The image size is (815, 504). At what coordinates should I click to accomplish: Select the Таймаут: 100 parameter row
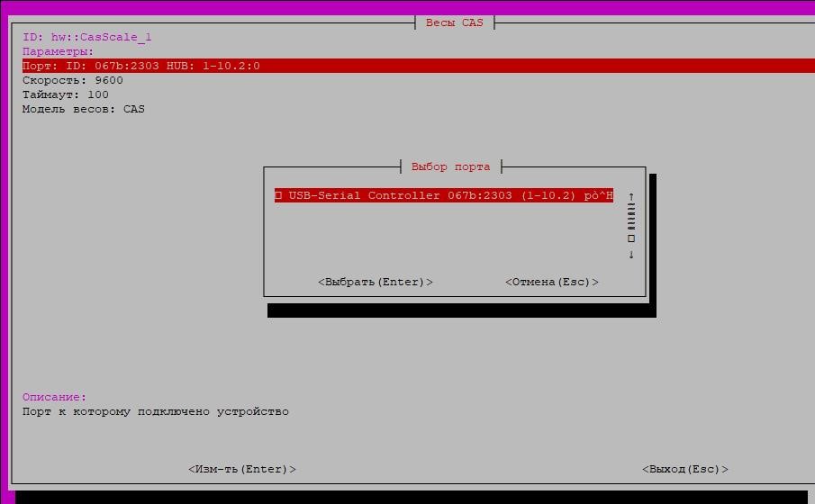tap(66, 94)
